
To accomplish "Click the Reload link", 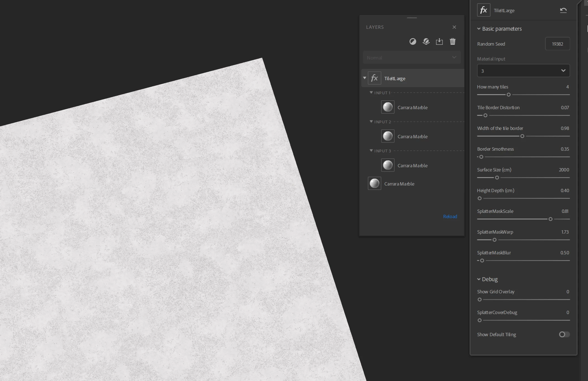I will (450, 216).
